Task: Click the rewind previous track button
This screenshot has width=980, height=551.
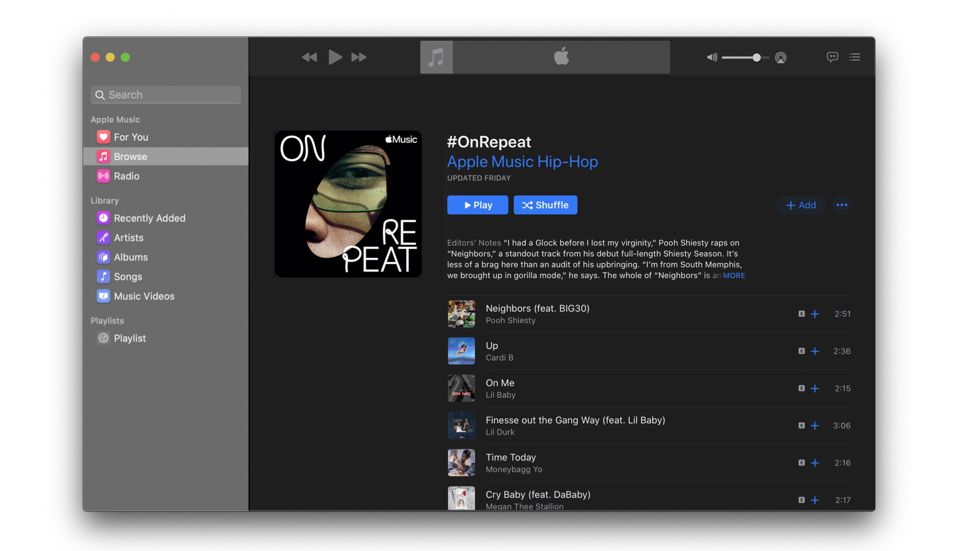Action: 309,57
